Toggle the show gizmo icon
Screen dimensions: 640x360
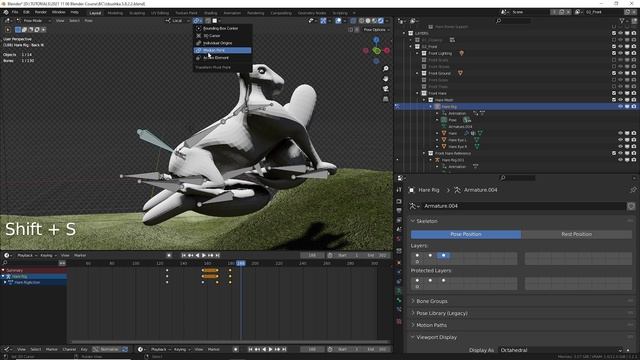(x=323, y=20)
